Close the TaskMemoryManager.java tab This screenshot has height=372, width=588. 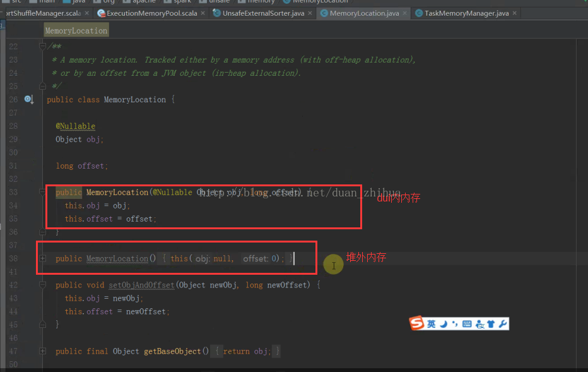pos(515,13)
